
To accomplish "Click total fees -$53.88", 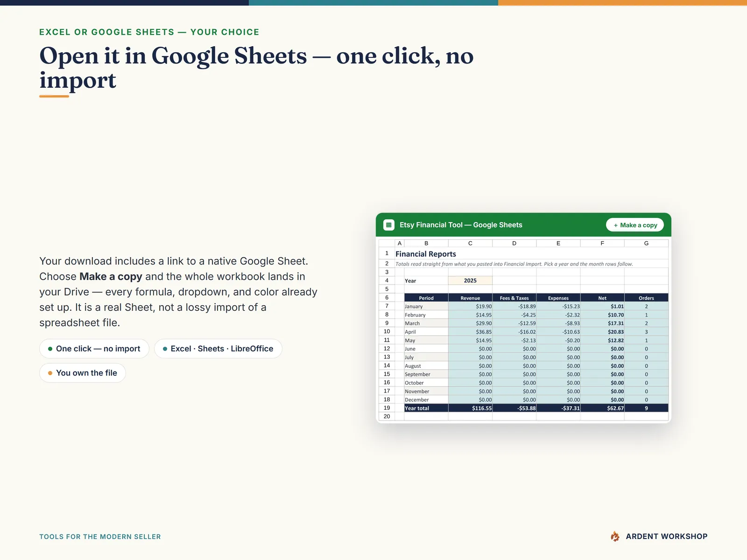I will (514, 408).
